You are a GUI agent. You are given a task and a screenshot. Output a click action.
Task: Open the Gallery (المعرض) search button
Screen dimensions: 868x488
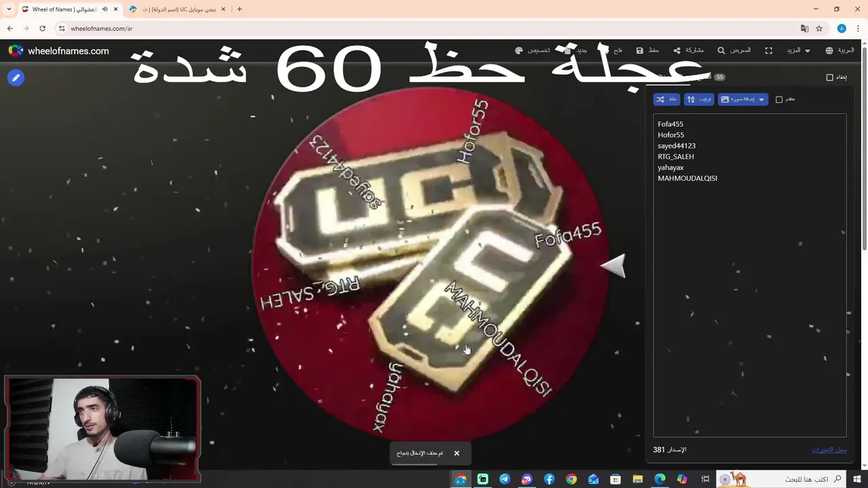[734, 51]
